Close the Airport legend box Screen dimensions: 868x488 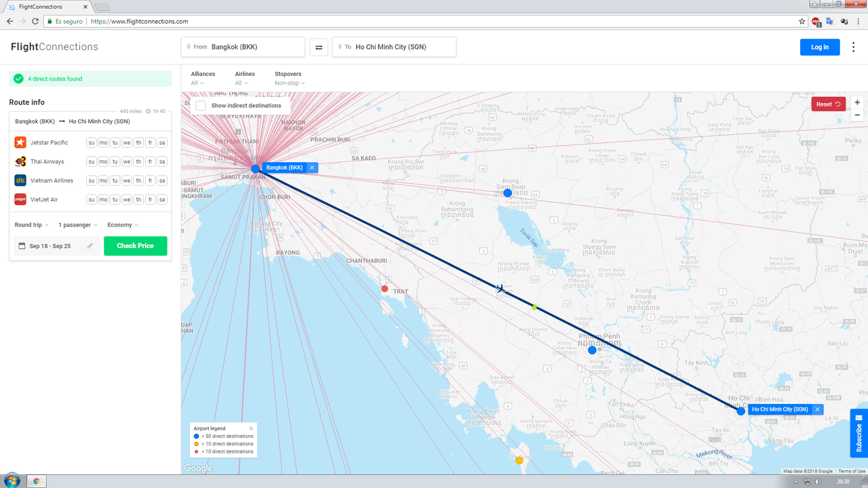(251, 428)
